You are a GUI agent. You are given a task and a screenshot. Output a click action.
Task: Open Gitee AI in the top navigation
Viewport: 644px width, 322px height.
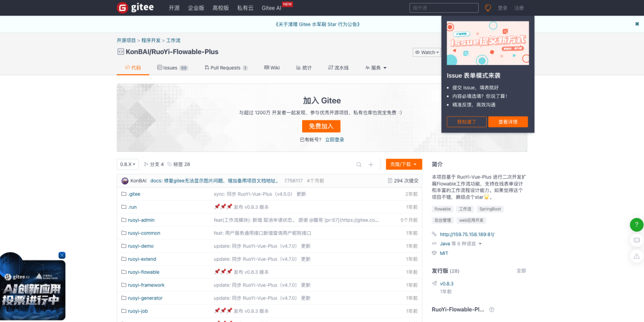tap(271, 8)
